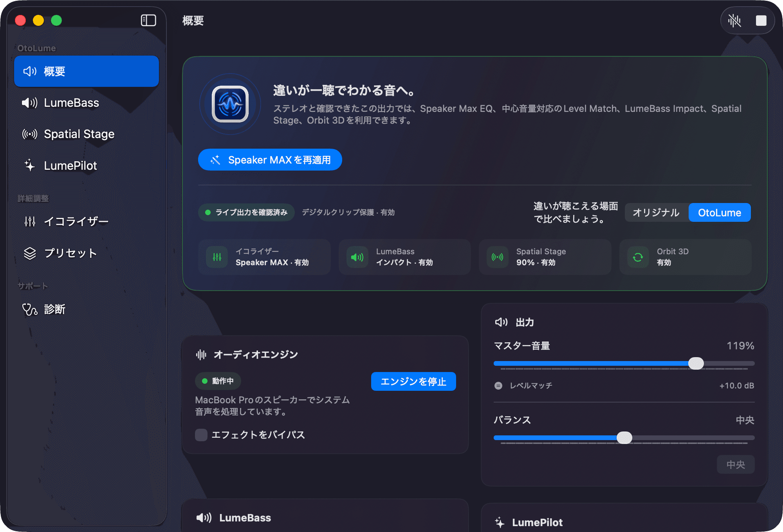Click the LumeBass section speaker icon at the bottom

(204, 518)
